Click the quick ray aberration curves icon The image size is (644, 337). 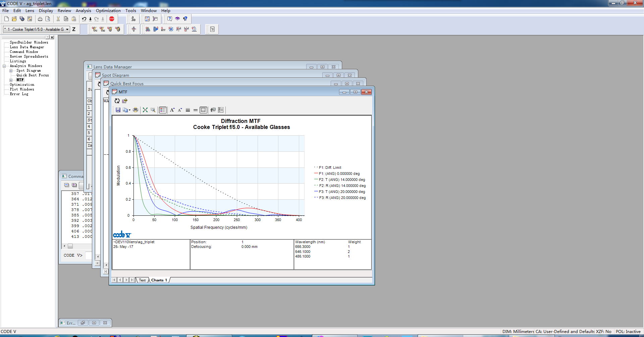178,29
